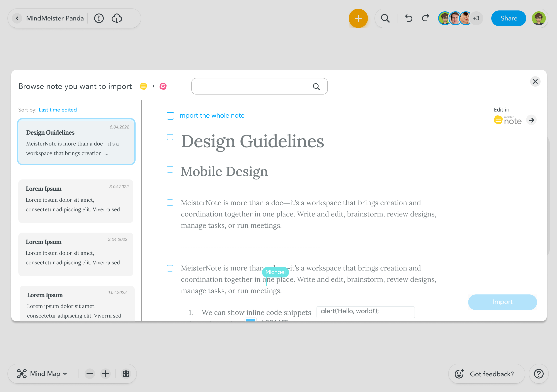
Task: Open search with top magnifier icon
Action: click(385, 19)
